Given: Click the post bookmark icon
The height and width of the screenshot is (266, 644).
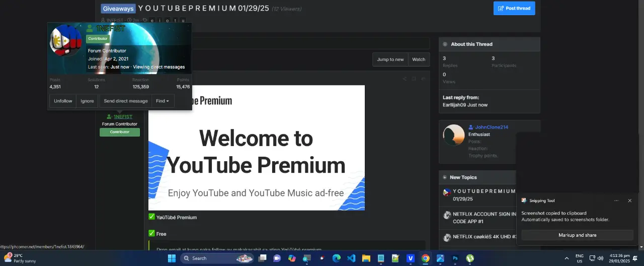Looking at the screenshot, I should point(414,79).
